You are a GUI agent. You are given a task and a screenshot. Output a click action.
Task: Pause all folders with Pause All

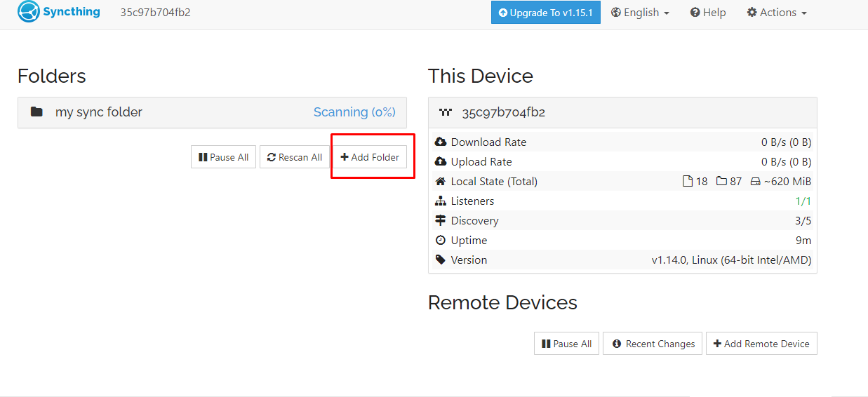coord(223,157)
